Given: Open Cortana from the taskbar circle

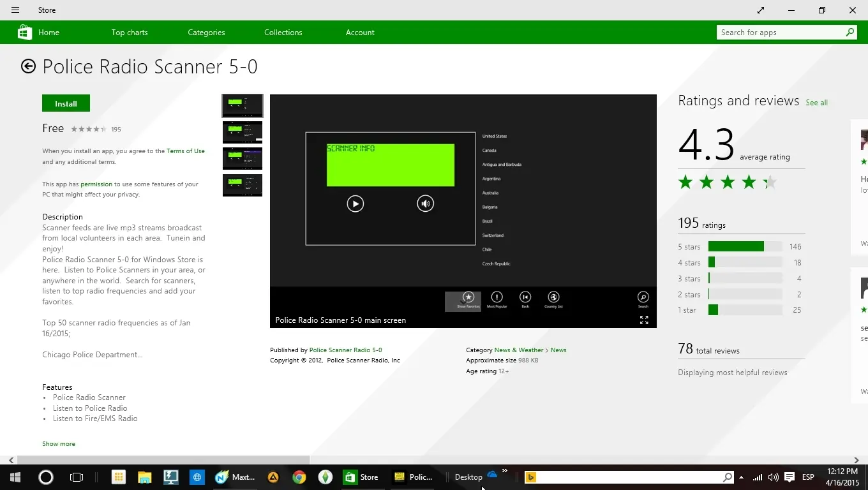Looking at the screenshot, I should [46, 477].
